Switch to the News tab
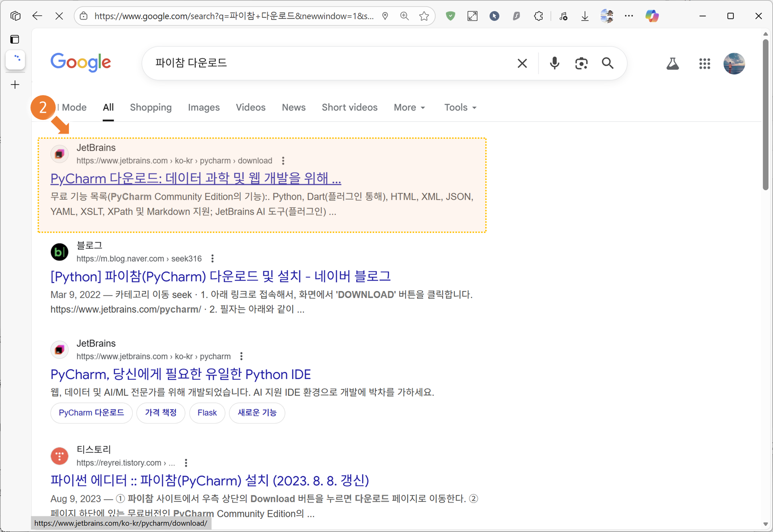This screenshot has width=773, height=532. pos(294,107)
